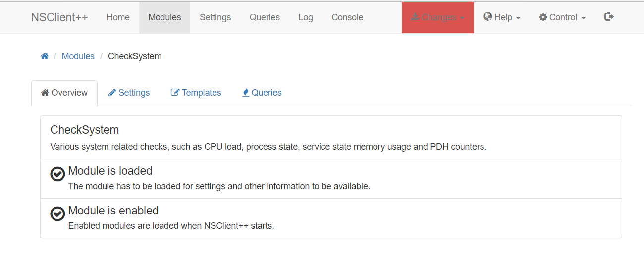Image resolution: width=644 pixels, height=266 pixels.
Task: Expand the Help dropdown menu
Action: point(502,17)
